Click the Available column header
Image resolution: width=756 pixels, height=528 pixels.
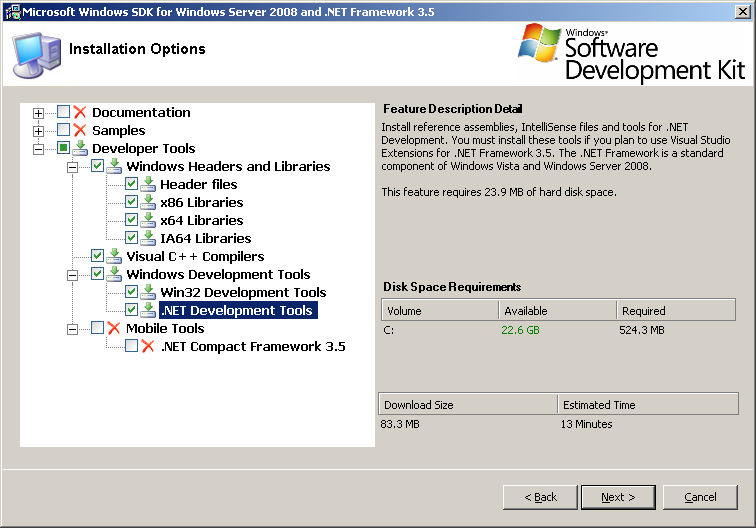pos(557,310)
